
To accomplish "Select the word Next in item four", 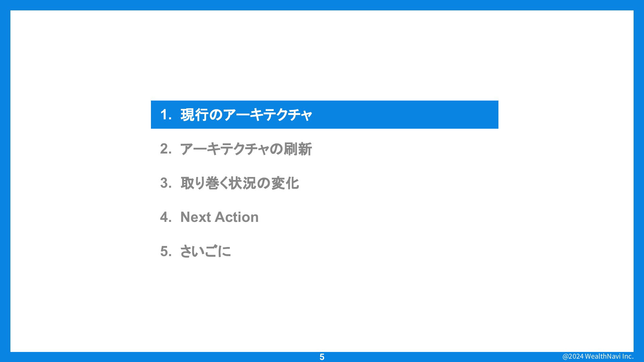I will point(195,217).
